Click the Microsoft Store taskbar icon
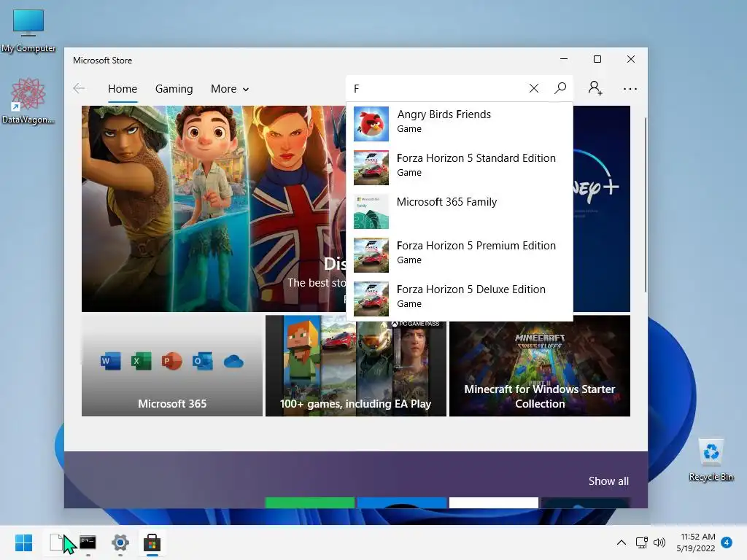This screenshot has height=560, width=747. [152, 542]
